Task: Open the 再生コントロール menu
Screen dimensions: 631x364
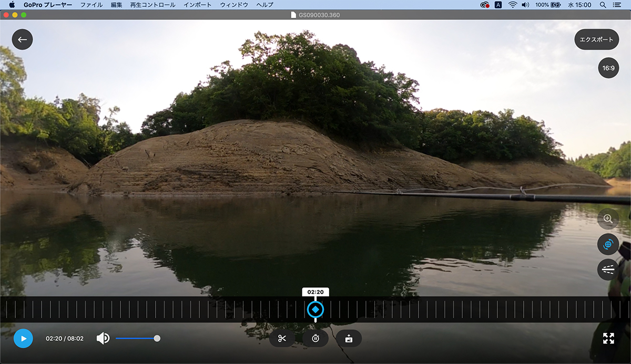Action: click(152, 5)
